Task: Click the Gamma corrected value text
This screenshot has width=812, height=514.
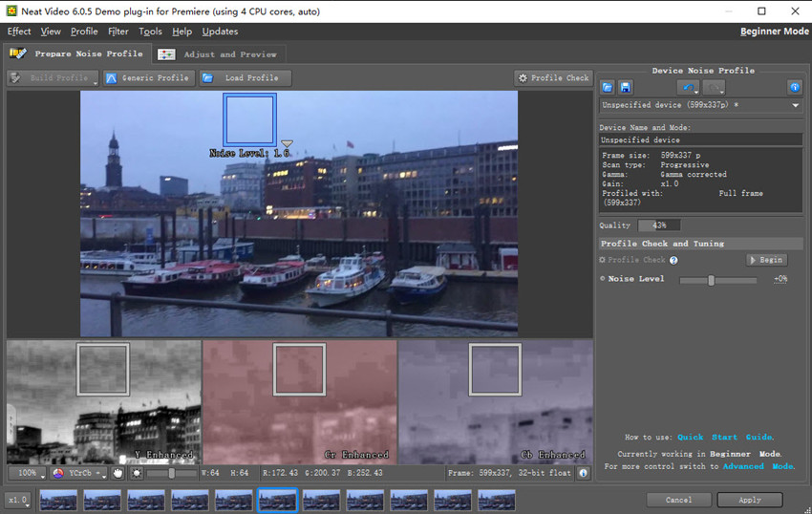Action: [x=694, y=175]
